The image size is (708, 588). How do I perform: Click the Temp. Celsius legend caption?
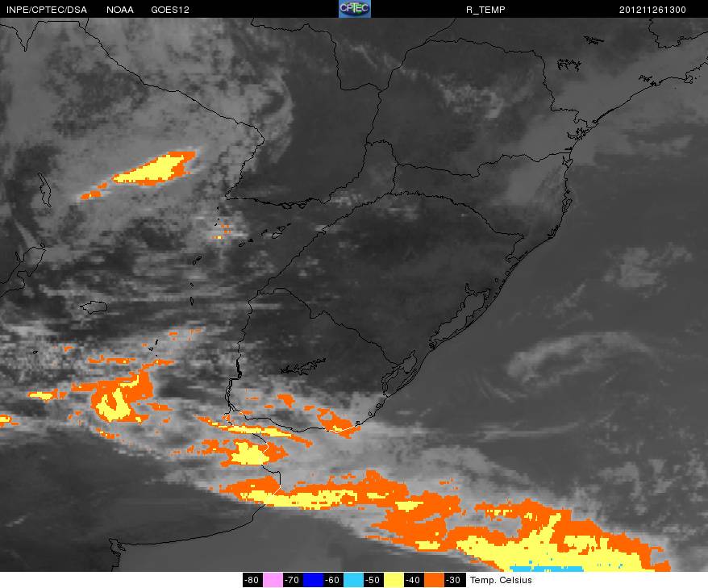(x=501, y=580)
